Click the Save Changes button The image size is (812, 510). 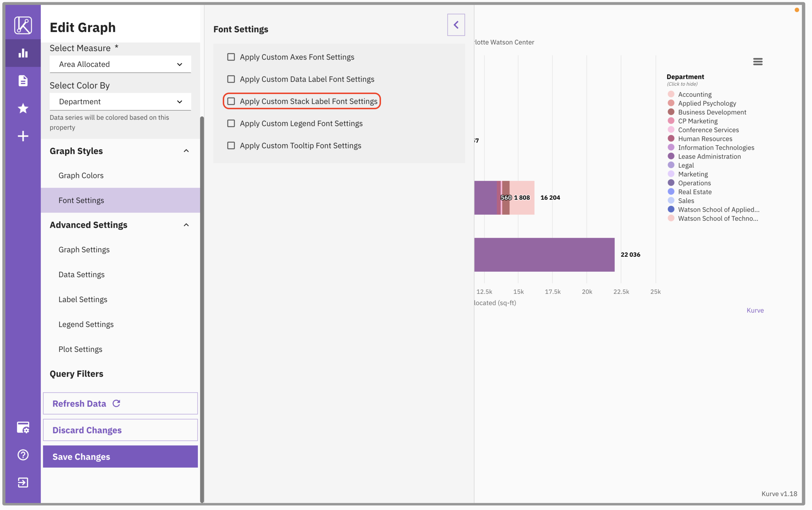point(120,456)
